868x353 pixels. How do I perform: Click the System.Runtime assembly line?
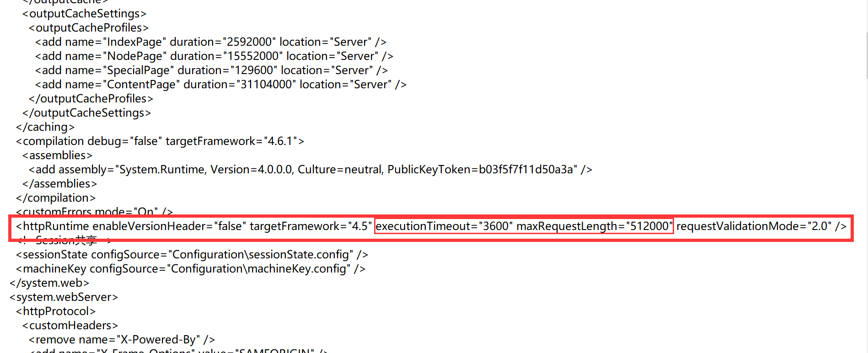[310, 170]
